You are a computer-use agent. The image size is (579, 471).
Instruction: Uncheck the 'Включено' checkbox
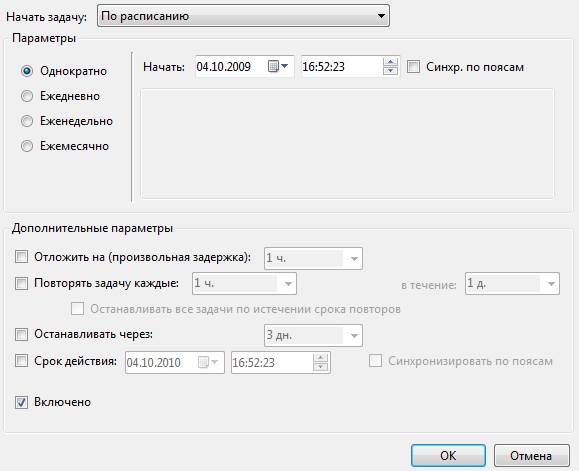click(x=21, y=402)
